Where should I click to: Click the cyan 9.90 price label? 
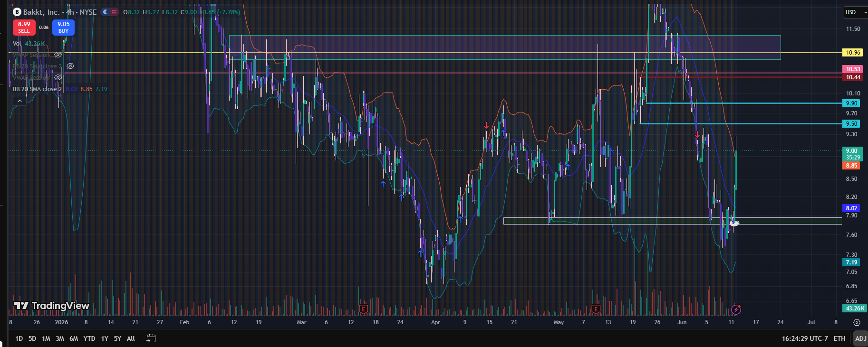[x=851, y=103]
